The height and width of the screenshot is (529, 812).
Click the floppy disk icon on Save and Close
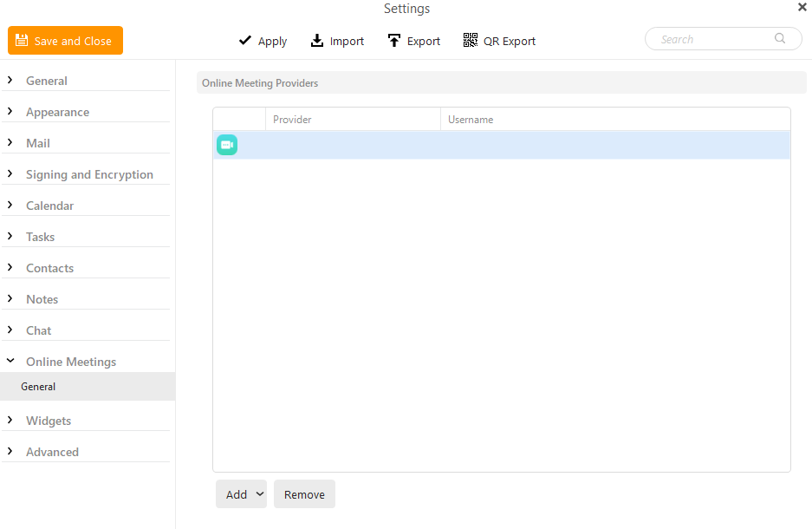pyautogui.click(x=23, y=41)
